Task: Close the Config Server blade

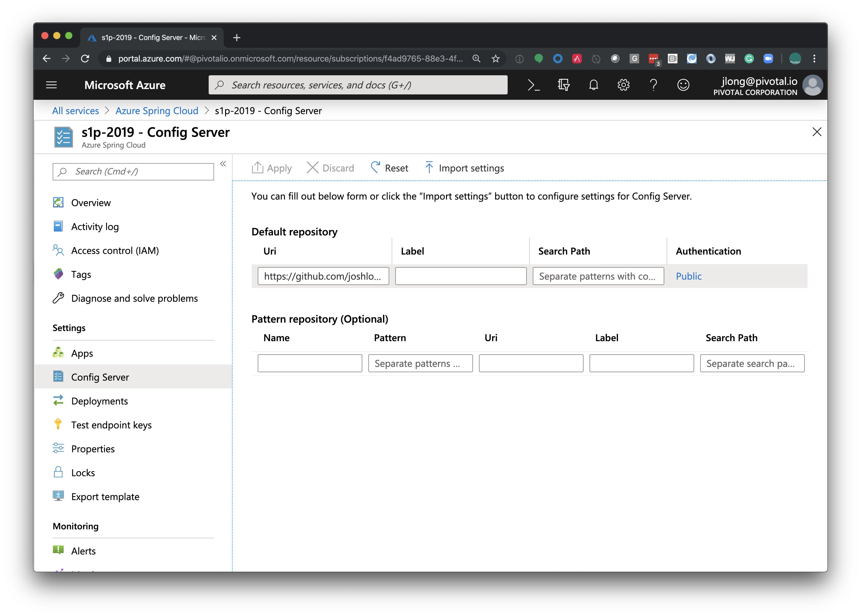Action: 816,132
